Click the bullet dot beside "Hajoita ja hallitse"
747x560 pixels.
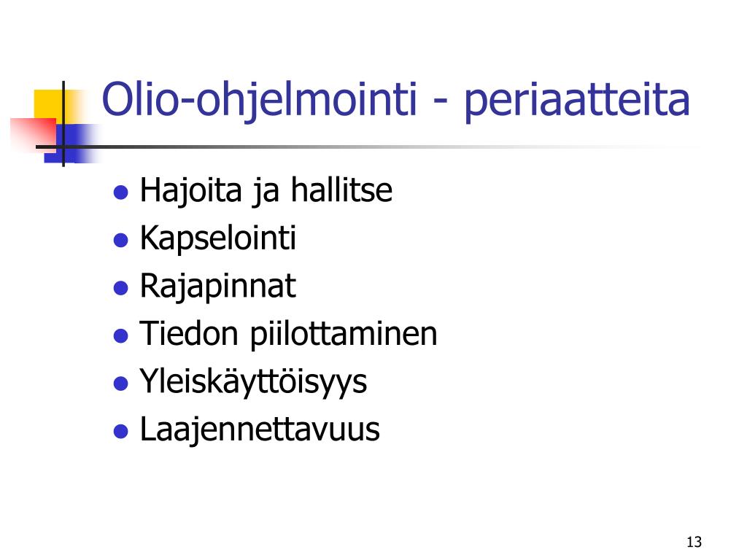(x=121, y=192)
